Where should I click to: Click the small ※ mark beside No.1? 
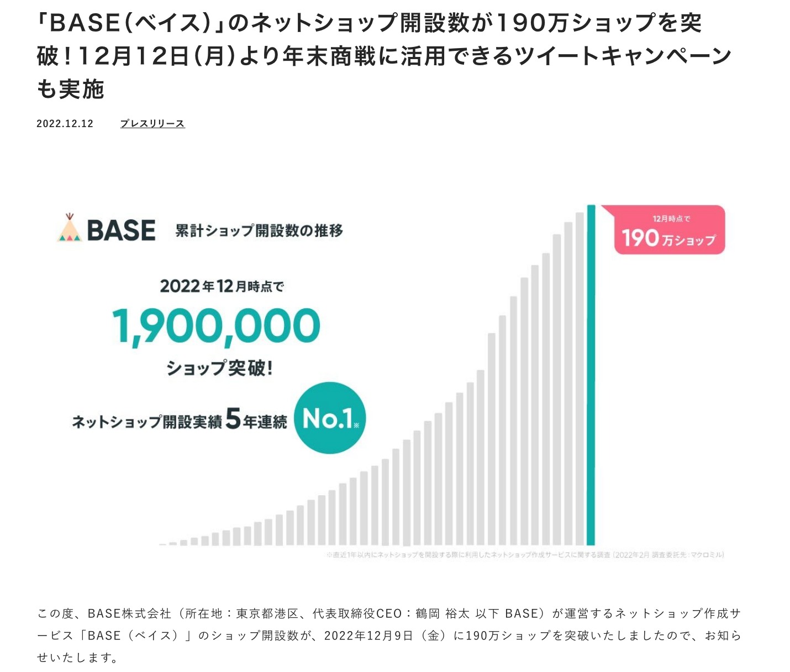pyautogui.click(x=356, y=425)
